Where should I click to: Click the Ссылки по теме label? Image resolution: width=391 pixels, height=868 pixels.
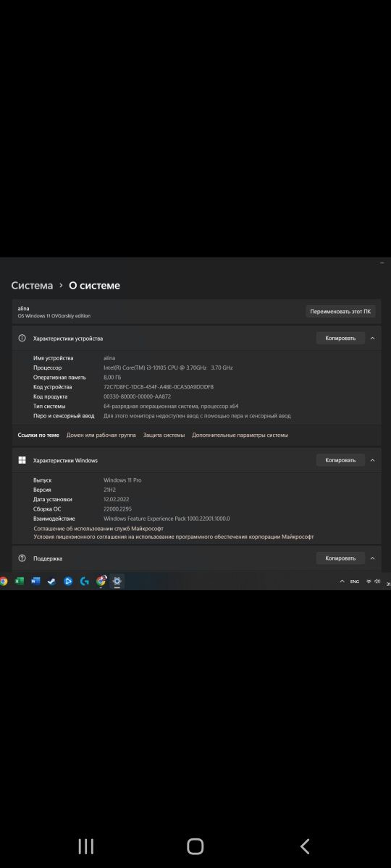tap(38, 435)
